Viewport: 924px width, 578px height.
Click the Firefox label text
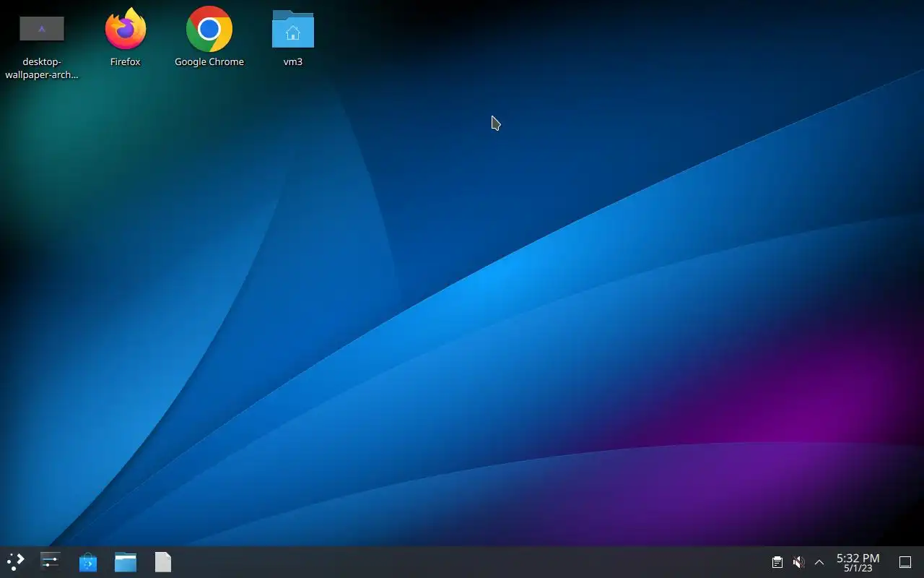pos(126,62)
